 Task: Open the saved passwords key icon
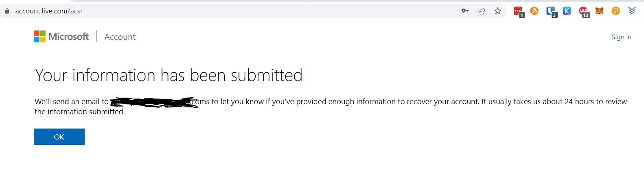tap(465, 11)
